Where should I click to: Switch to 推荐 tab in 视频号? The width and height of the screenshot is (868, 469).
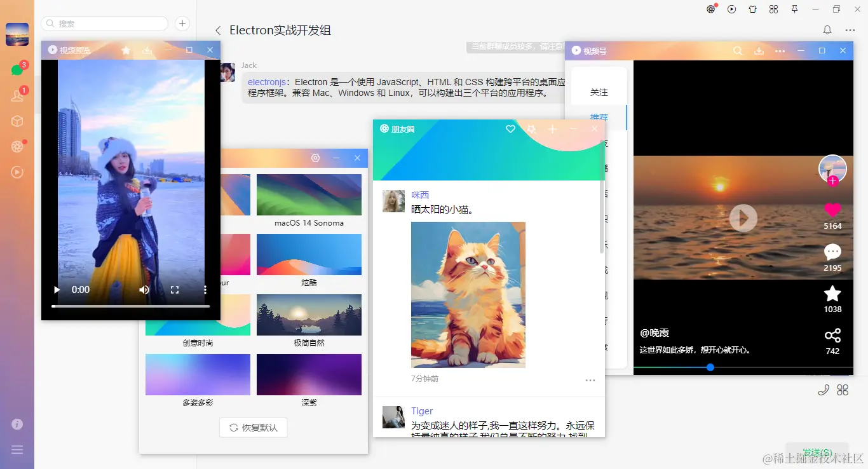(599, 118)
